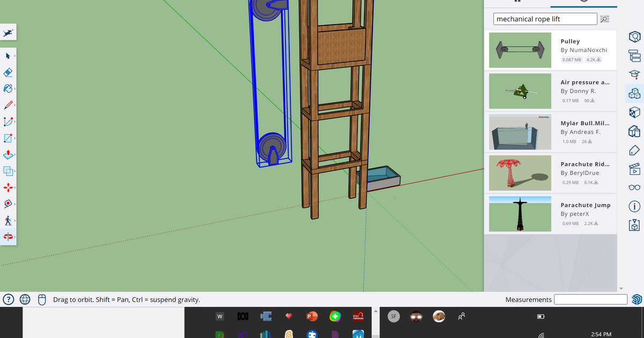
Task: Open the Help menu
Action: 8,299
